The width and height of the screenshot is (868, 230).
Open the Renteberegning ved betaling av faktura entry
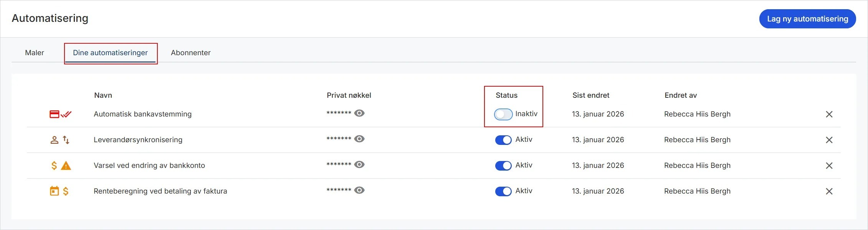coord(160,191)
